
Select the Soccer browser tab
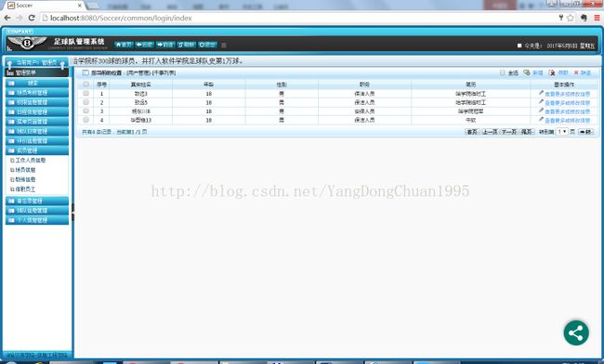tap(45, 6)
